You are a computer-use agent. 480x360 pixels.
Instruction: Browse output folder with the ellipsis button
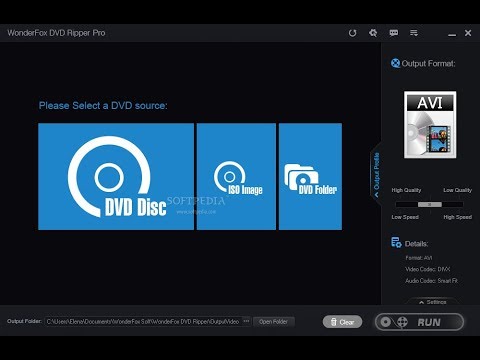coord(246,321)
